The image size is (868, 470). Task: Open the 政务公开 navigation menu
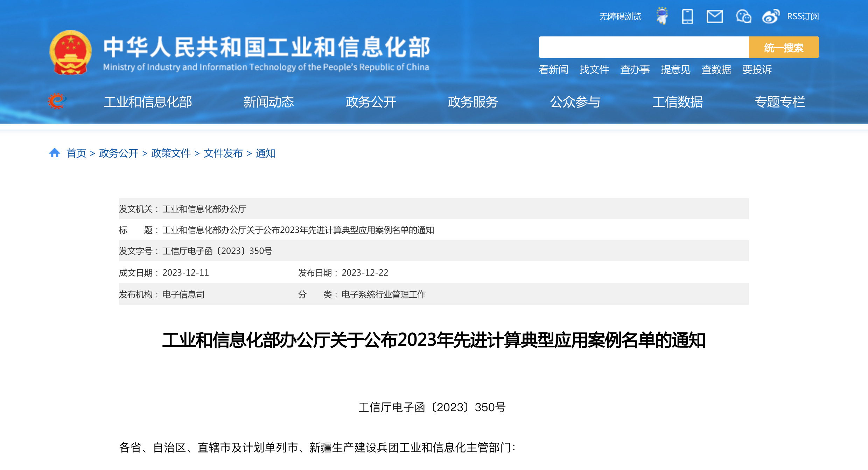[371, 102]
